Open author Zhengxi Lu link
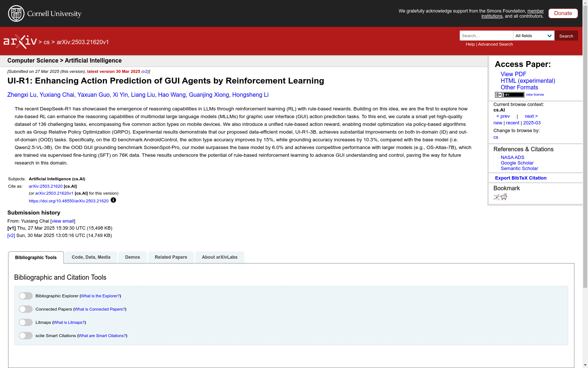Image resolution: width=588 pixels, height=368 pixels. 22,95
